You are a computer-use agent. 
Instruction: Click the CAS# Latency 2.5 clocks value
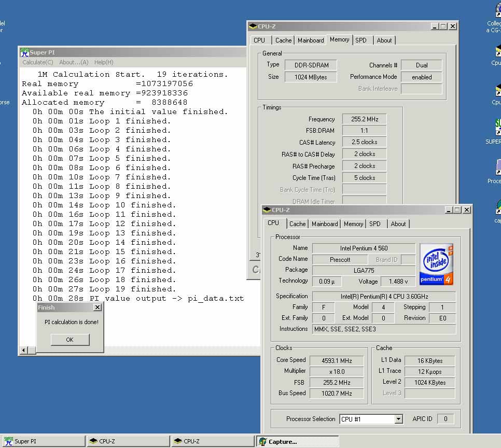click(x=365, y=142)
